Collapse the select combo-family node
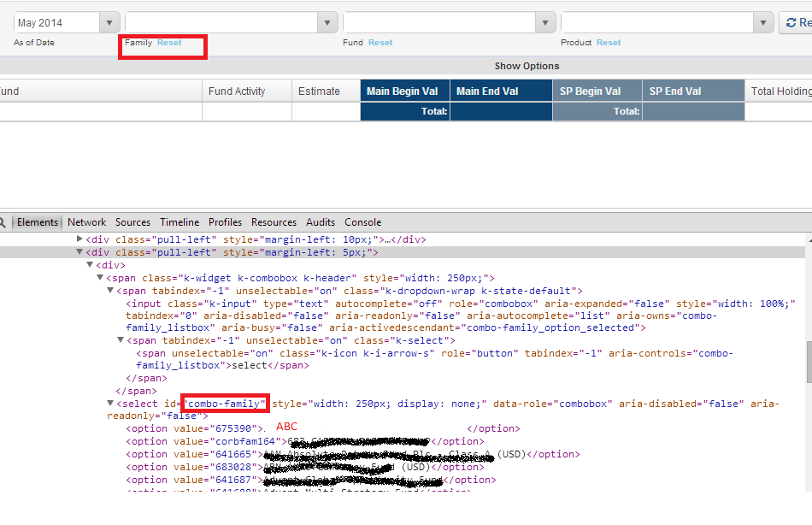The width and height of the screenshot is (812, 525). coord(110,404)
